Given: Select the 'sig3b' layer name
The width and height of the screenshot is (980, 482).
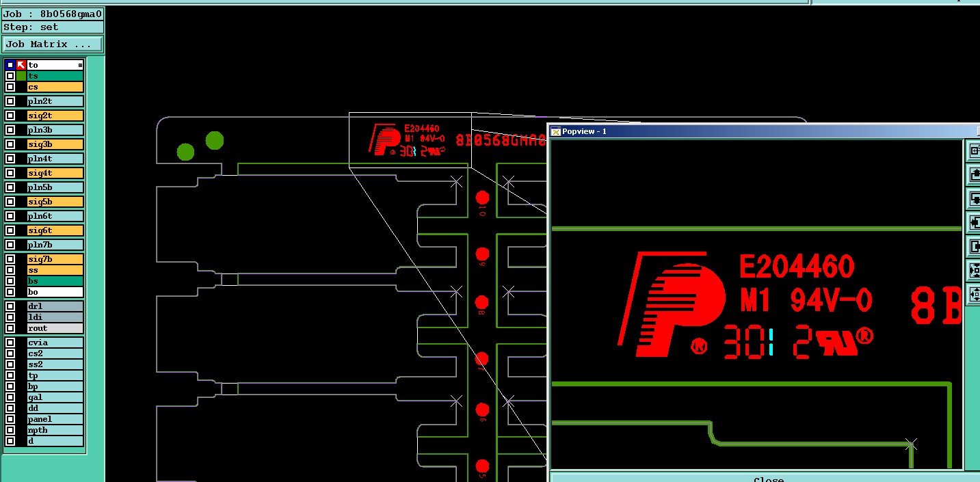Looking at the screenshot, I should 55,144.
